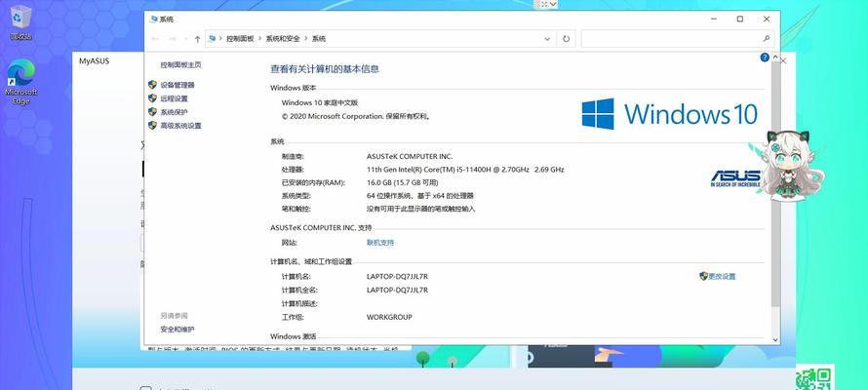
Task: Click Windows 10 家庭中文版 text
Action: [x=320, y=103]
